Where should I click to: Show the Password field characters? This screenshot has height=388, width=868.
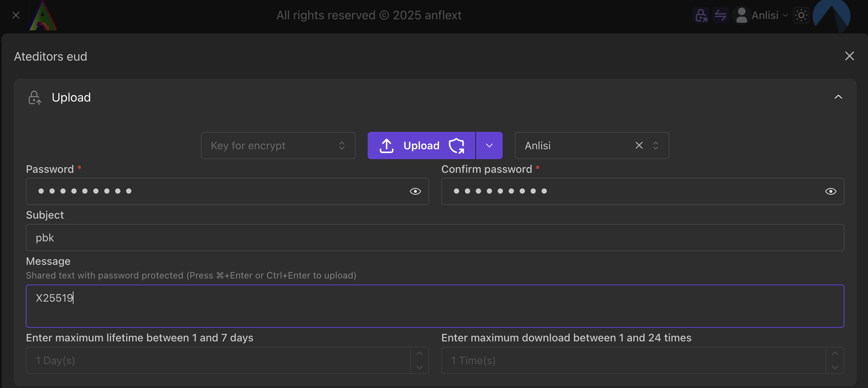[415, 191]
